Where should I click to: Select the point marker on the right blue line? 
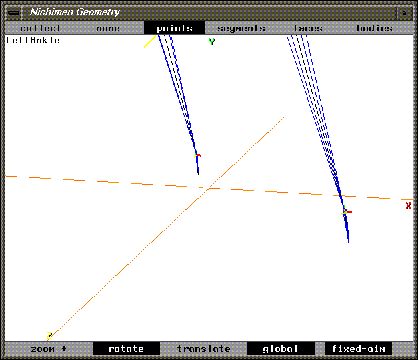pyautogui.click(x=346, y=212)
